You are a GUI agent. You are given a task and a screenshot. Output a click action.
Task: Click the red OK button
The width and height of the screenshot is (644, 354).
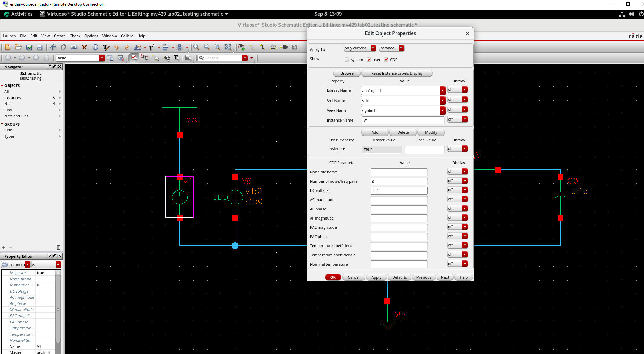[x=333, y=277]
